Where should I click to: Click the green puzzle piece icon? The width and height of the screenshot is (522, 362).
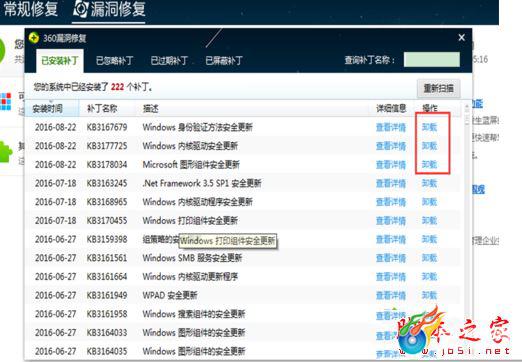pos(6,152)
